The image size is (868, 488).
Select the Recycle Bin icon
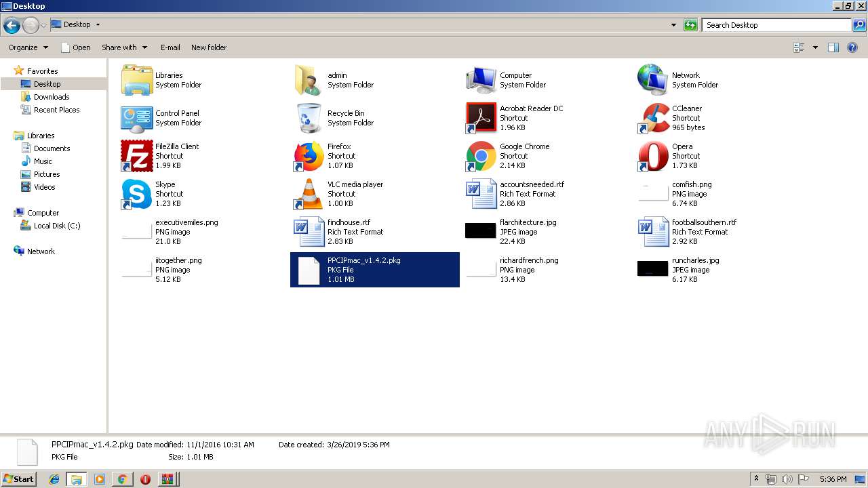tap(309, 118)
